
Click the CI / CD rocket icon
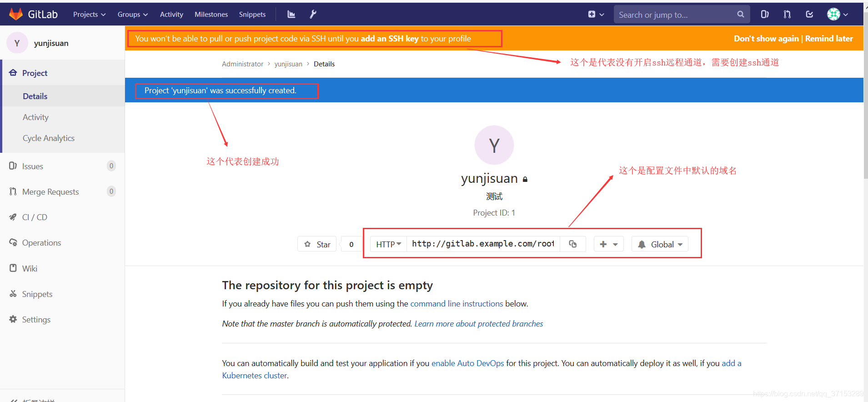point(13,217)
